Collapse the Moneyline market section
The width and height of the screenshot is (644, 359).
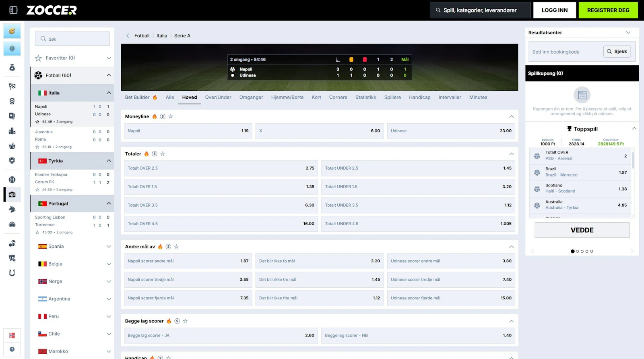click(x=512, y=116)
